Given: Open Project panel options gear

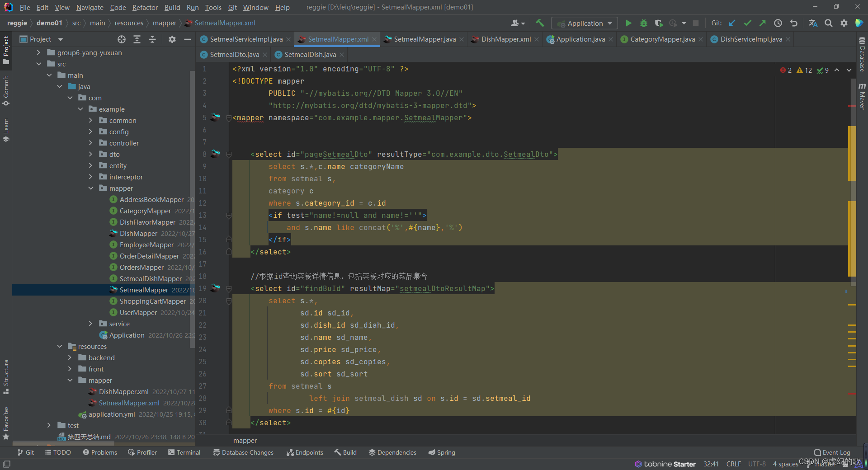Looking at the screenshot, I should click(x=172, y=39).
